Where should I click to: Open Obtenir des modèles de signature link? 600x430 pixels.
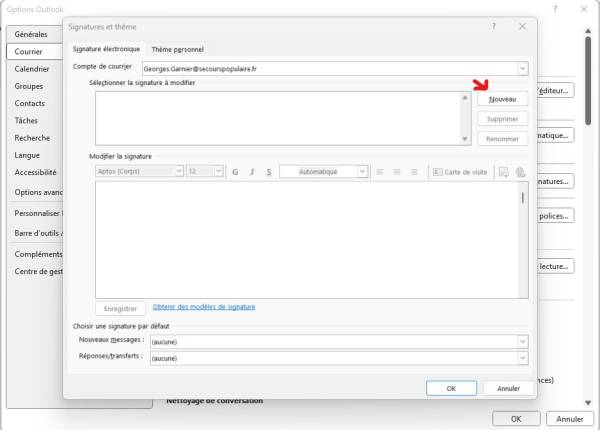click(204, 307)
